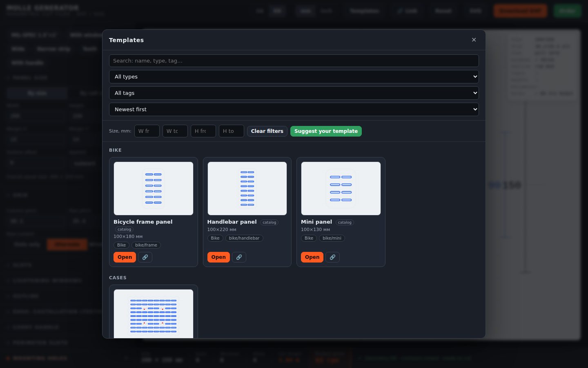Click the catalog badge on Handlebar panel
The height and width of the screenshot is (368, 588).
(269, 222)
